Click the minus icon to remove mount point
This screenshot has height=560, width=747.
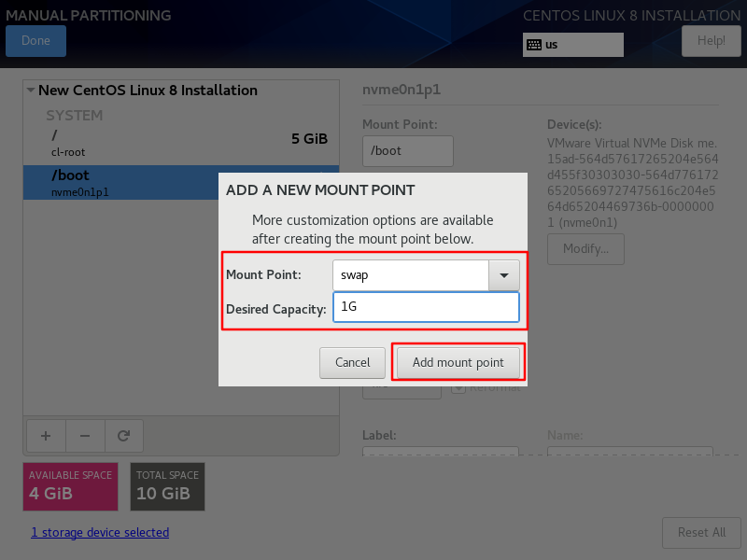click(x=85, y=436)
